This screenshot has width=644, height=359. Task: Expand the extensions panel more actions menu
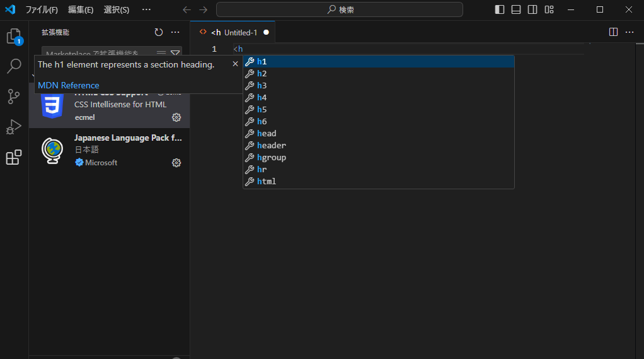[176, 32]
